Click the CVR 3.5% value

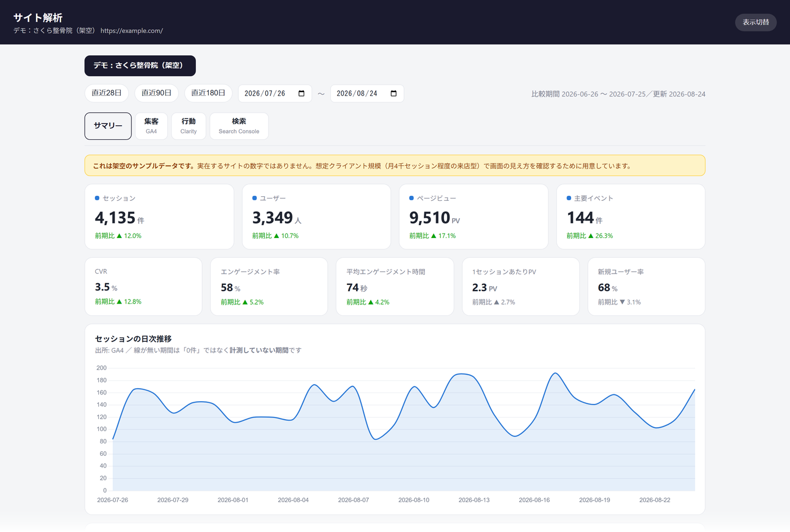pyautogui.click(x=106, y=287)
